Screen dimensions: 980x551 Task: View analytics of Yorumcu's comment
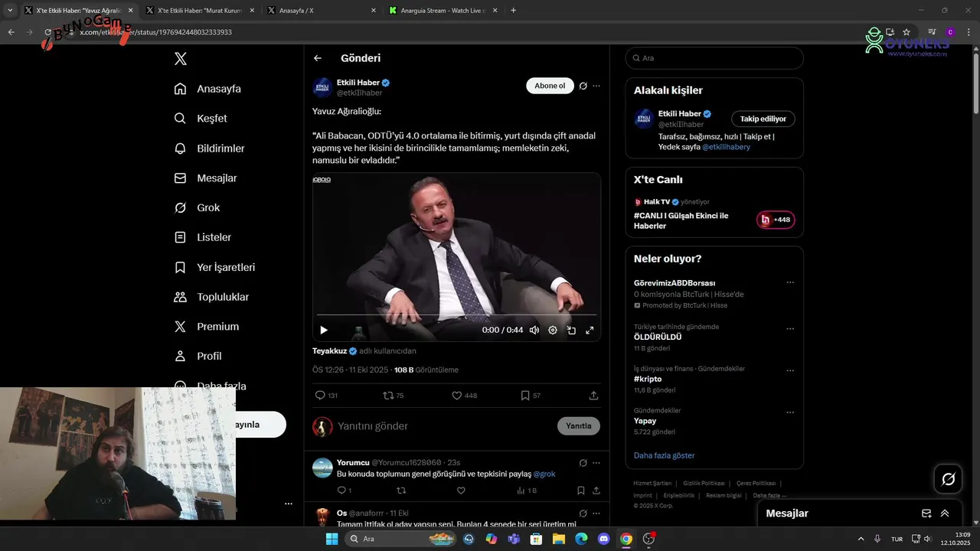click(521, 491)
